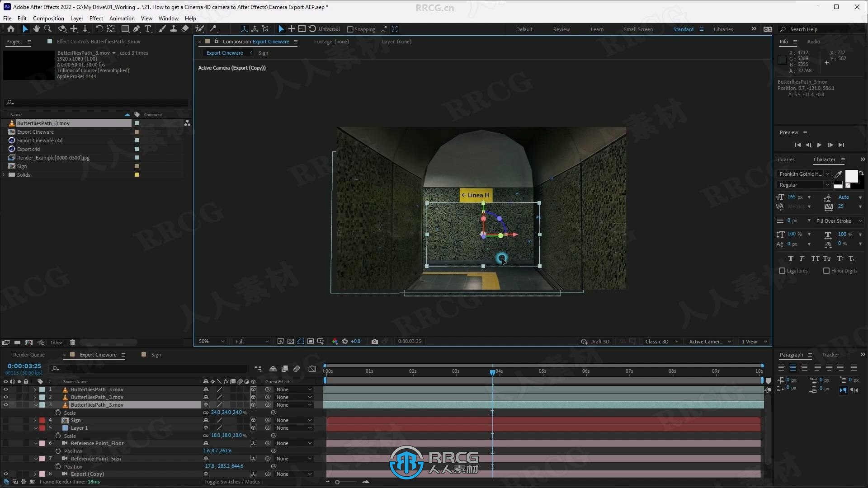Click Toggle Switches / Modes button
Image resolution: width=868 pixels, height=488 pixels.
coord(232,482)
